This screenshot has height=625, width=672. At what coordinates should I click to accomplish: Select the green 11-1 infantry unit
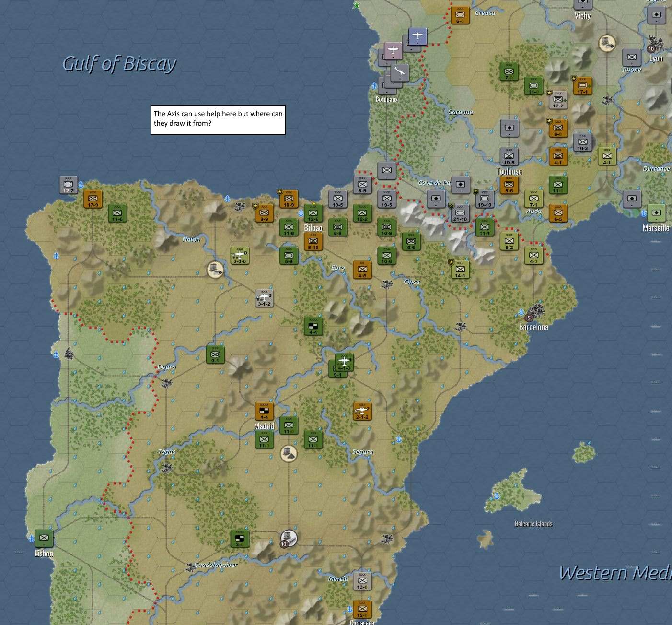(x=485, y=227)
